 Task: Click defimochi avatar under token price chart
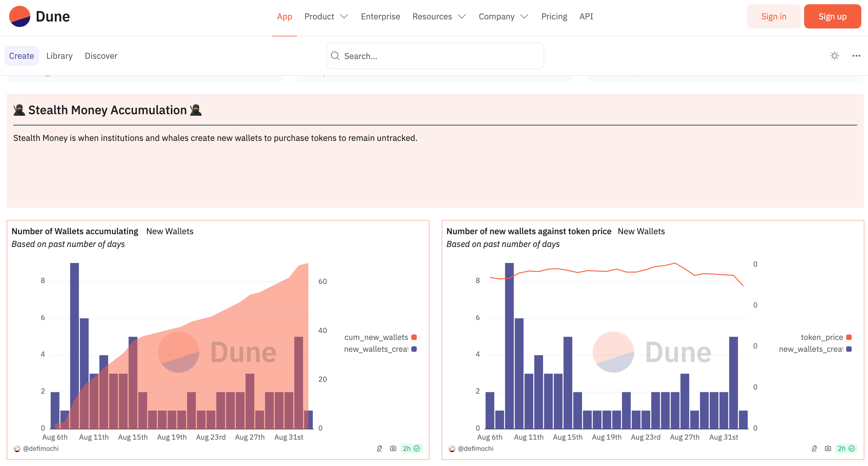pyautogui.click(x=452, y=448)
